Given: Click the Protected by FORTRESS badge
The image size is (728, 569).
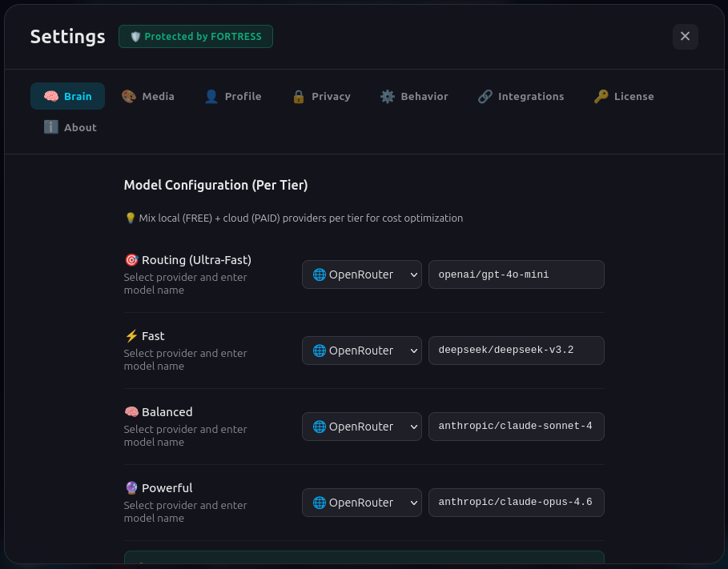Looking at the screenshot, I should coord(195,36).
